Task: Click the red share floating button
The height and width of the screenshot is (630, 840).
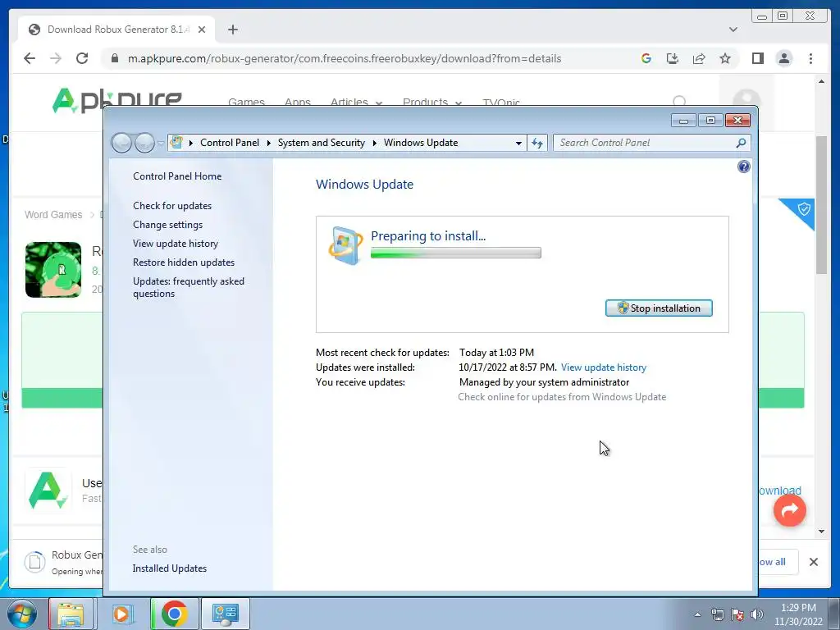Action: pyautogui.click(x=790, y=510)
